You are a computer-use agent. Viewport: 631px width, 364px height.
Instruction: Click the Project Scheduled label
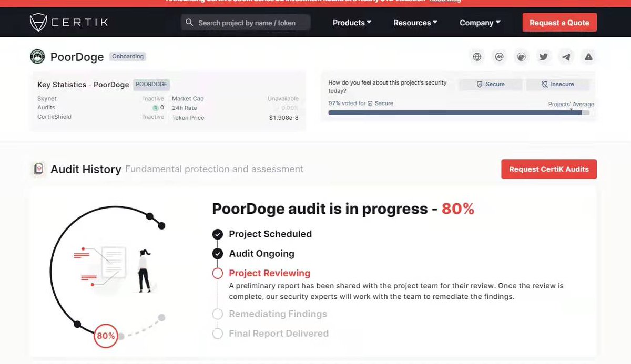pos(270,234)
